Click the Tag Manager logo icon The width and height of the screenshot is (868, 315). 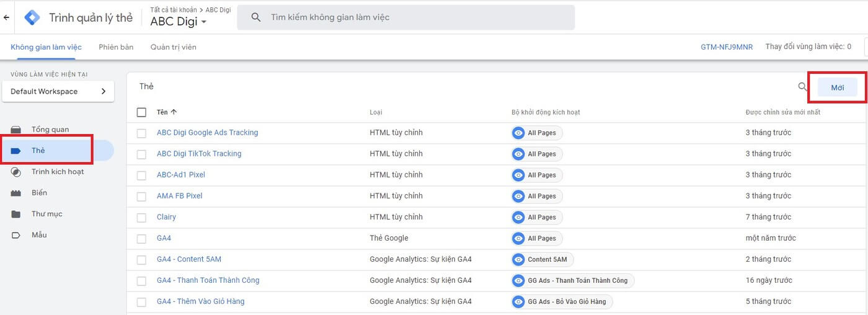point(32,17)
